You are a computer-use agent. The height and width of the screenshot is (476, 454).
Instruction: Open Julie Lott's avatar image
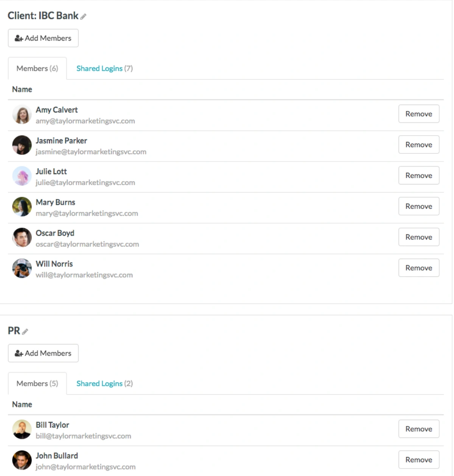[22, 176]
